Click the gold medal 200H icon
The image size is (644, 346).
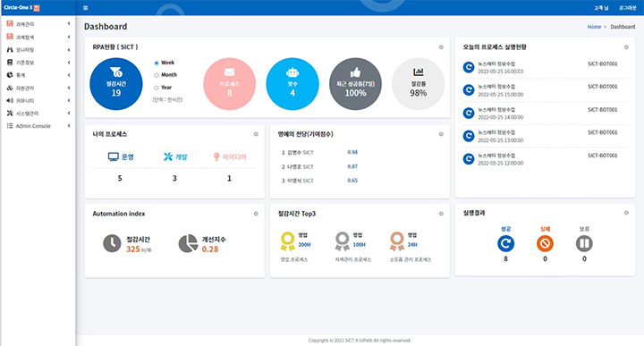tap(287, 241)
